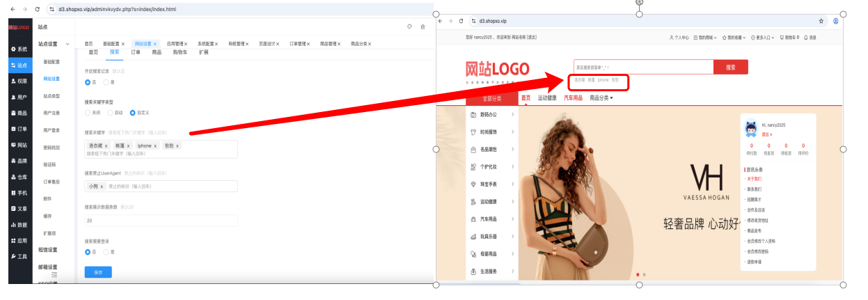
Task: Remove the 连衣裙 keyword tag
Action: pyautogui.click(x=106, y=146)
